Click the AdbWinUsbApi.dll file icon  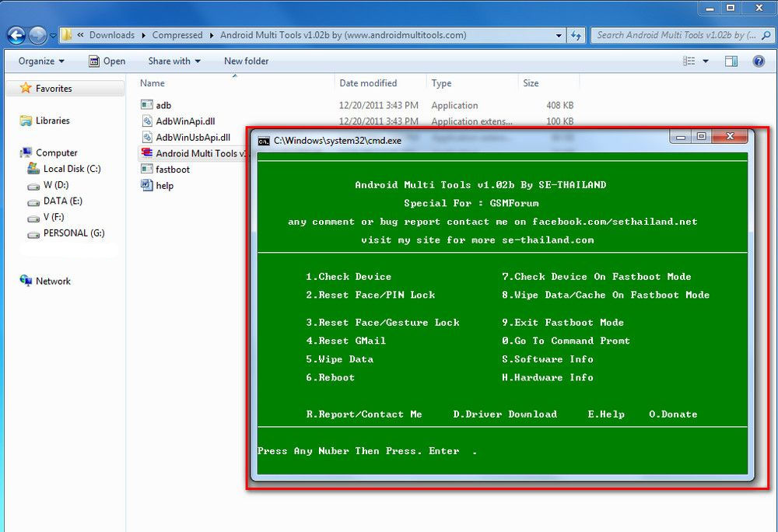point(147,138)
